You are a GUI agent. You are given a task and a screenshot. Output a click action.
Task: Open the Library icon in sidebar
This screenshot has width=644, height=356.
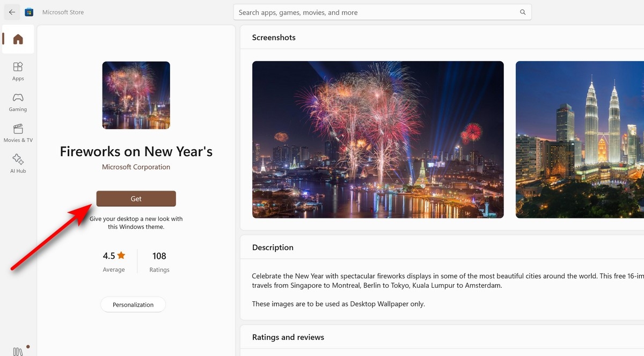(18, 352)
